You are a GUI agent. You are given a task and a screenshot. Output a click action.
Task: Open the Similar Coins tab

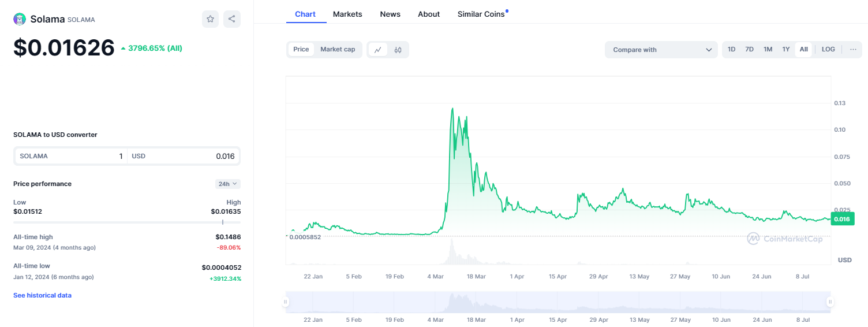pyautogui.click(x=481, y=14)
